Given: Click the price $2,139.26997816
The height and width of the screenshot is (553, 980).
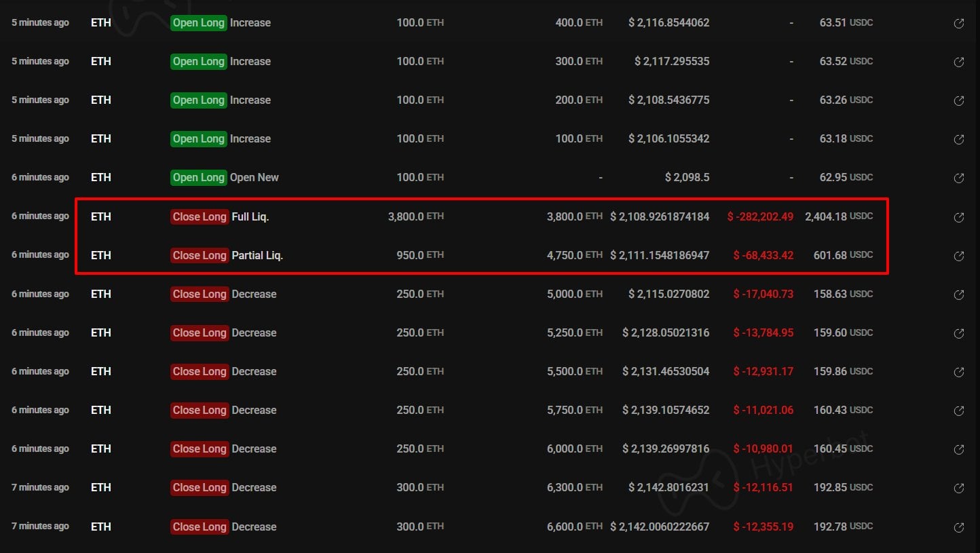Looking at the screenshot, I should pos(666,449).
